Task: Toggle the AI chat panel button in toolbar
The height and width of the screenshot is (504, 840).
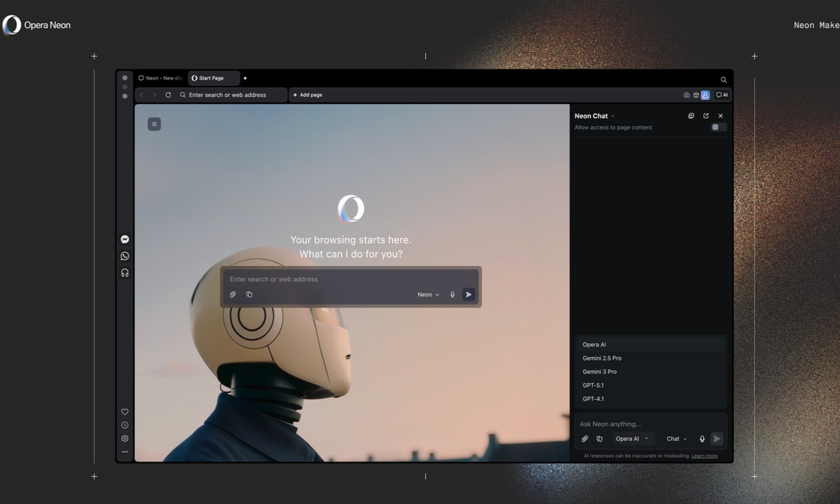Action: [x=722, y=95]
